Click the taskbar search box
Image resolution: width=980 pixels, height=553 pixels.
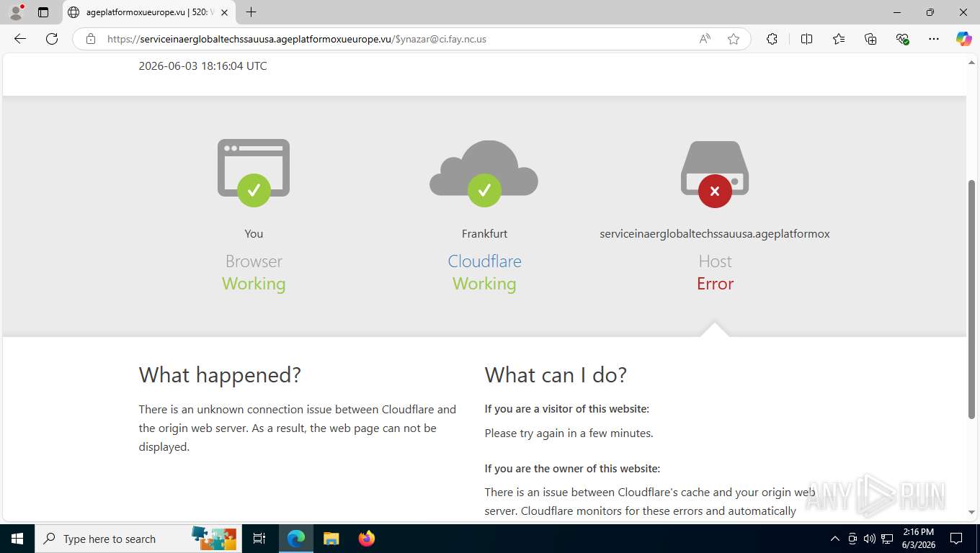point(138,539)
